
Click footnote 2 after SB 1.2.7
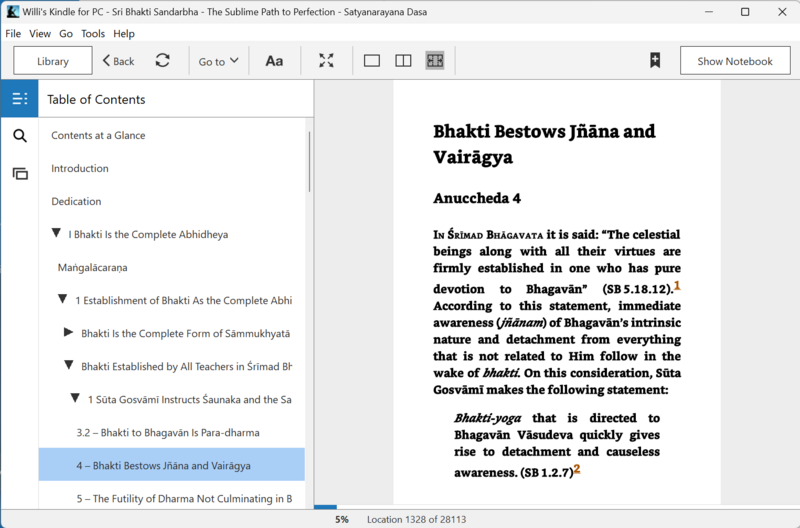point(577,469)
